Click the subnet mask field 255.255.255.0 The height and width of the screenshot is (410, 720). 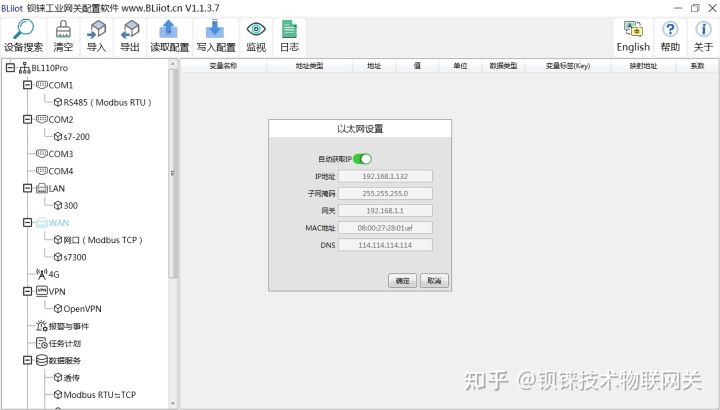pos(385,193)
